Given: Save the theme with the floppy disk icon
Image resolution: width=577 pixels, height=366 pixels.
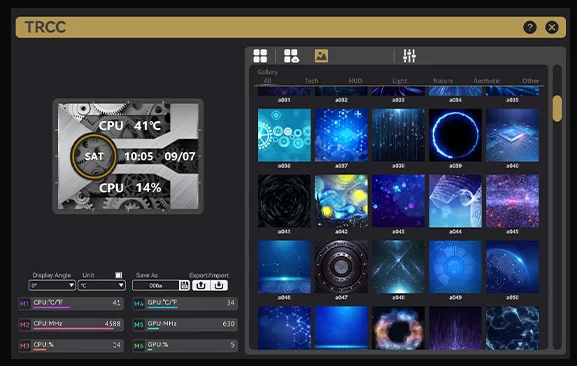Looking at the screenshot, I should 184,285.
